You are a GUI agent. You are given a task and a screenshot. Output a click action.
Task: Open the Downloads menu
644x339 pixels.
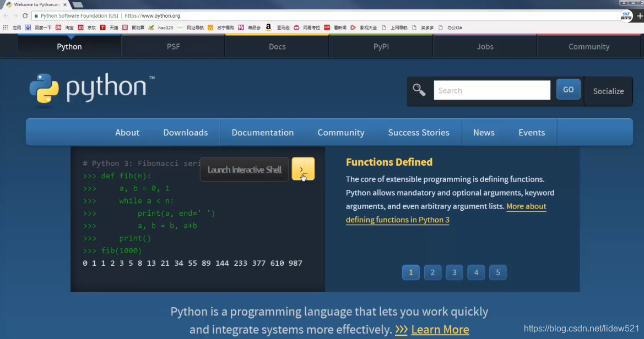(x=186, y=133)
